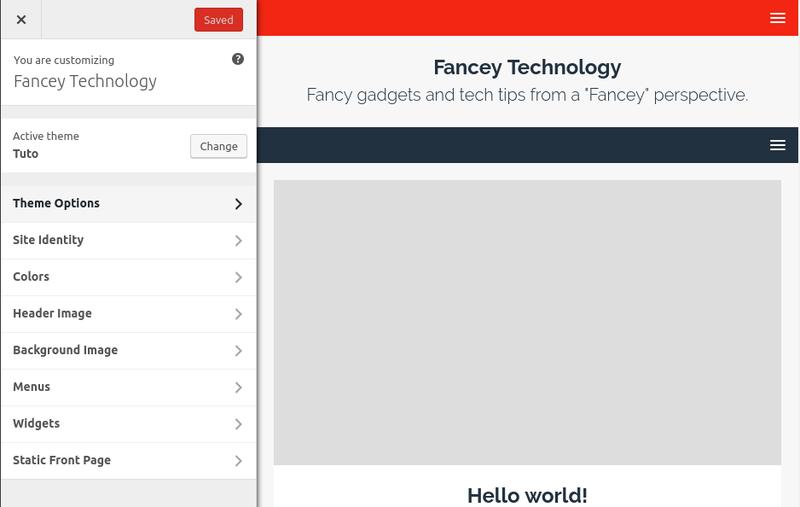Open the Widgets section
The image size is (800, 507).
pos(129,424)
